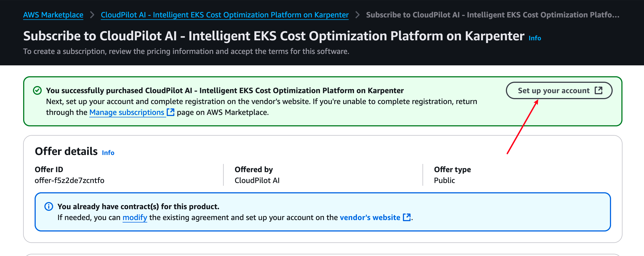Viewport: 644px width, 256px height.
Task: Click the Public offer type value
Action: click(444, 180)
